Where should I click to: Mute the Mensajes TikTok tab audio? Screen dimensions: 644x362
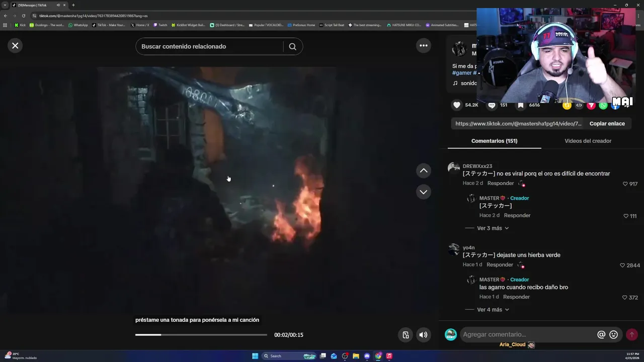tap(58, 5)
